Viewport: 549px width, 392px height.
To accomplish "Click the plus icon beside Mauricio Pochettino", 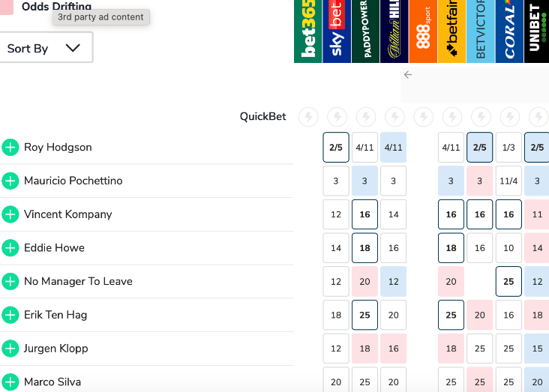I will point(10,181).
